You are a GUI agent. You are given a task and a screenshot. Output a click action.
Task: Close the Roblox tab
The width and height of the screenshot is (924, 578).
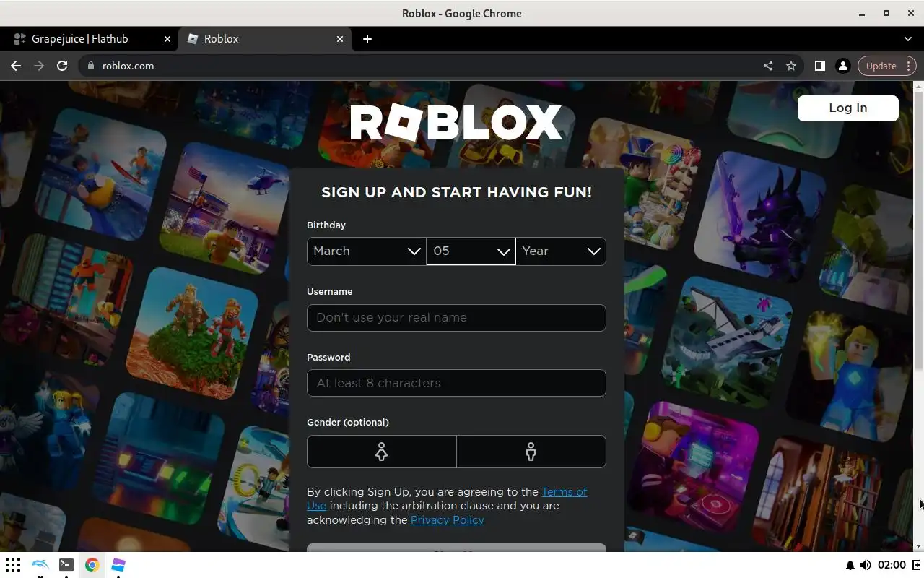tap(340, 39)
